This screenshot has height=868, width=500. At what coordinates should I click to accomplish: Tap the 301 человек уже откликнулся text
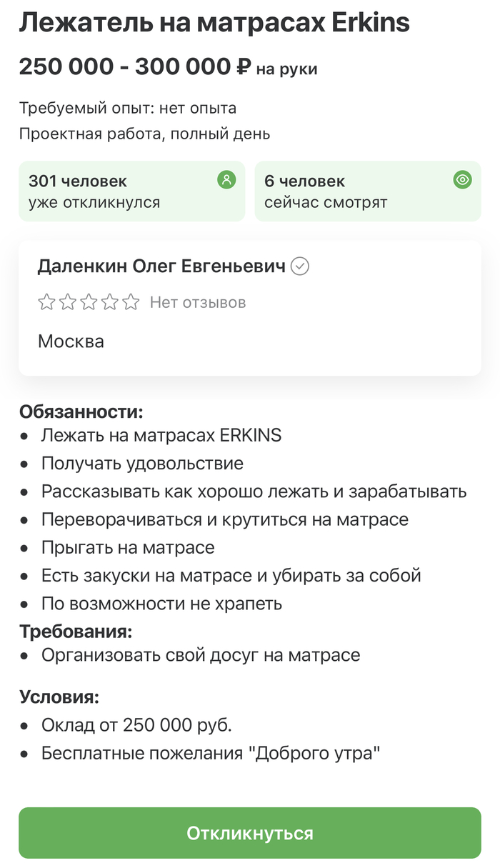pos(94,191)
